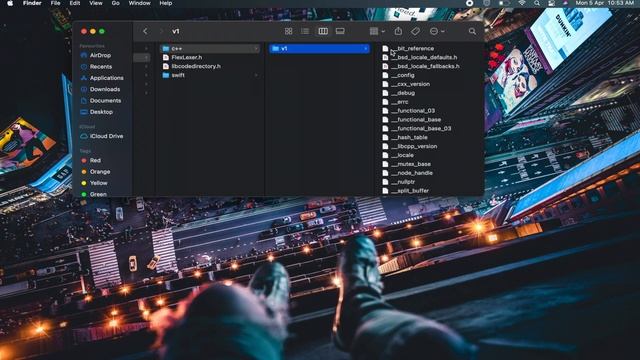This screenshot has height=360, width=640.
Task: Select the __functional_03 file
Action: (413, 111)
